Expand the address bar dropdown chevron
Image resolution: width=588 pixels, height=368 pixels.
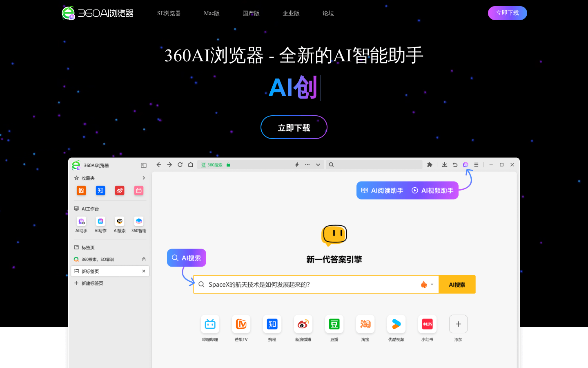(318, 165)
